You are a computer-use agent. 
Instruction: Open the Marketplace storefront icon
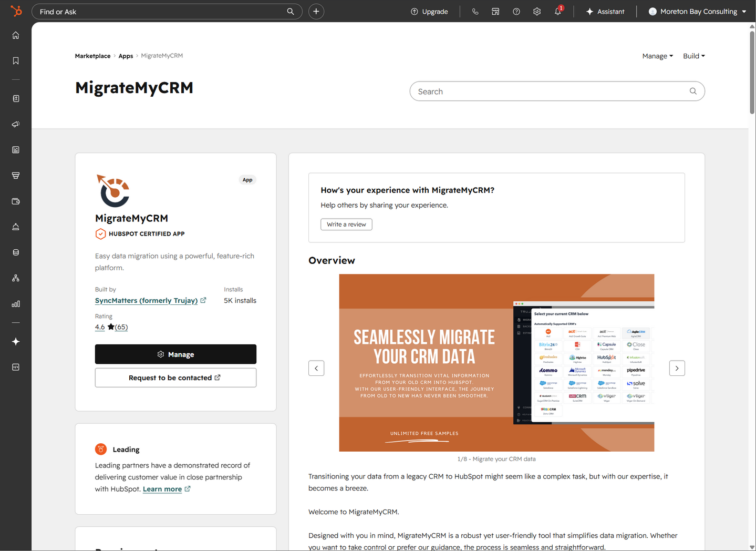tap(495, 12)
